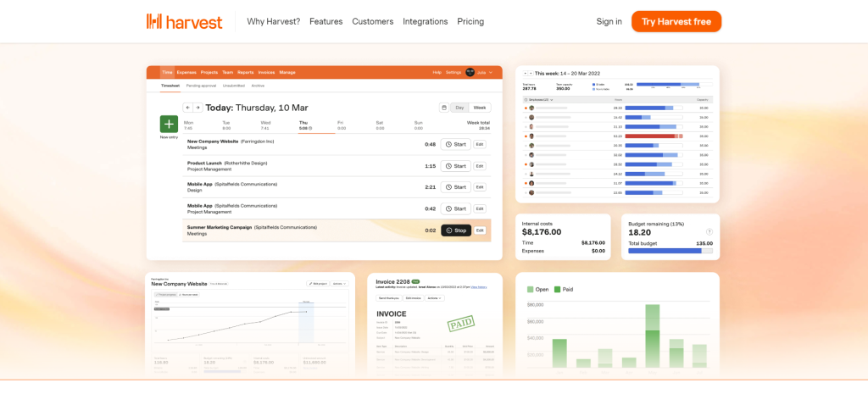Viewport: 868px width, 416px height.
Task: Edit the Summer Marketing Campaign entry
Action: click(480, 230)
